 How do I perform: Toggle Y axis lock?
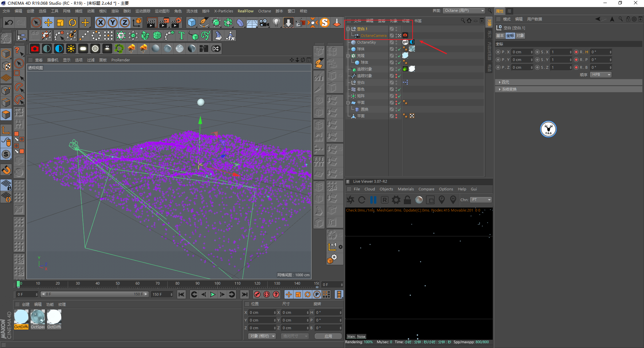(x=112, y=23)
